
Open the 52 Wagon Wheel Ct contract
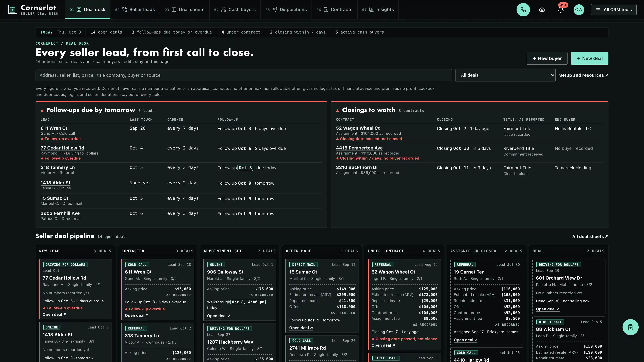coord(358,128)
